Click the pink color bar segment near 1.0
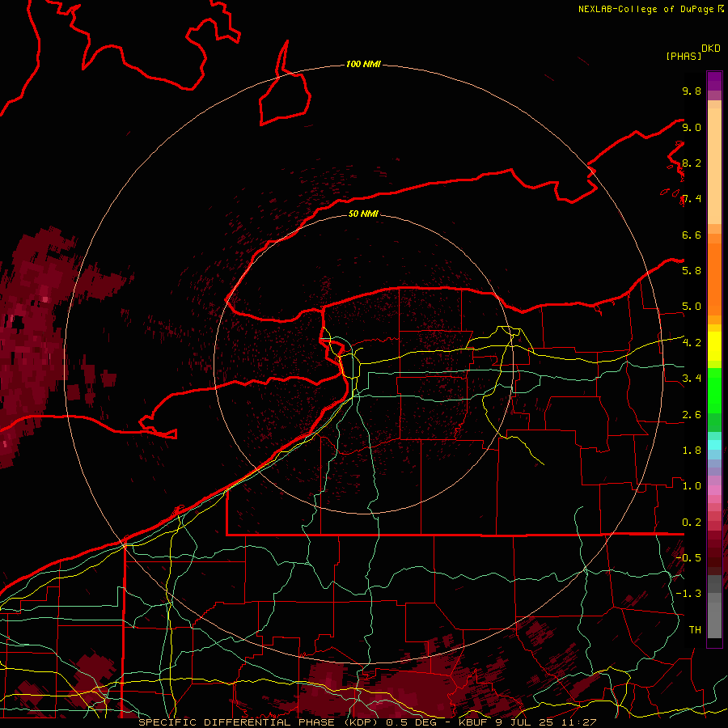Image resolution: width=728 pixels, height=728 pixels. click(x=714, y=489)
